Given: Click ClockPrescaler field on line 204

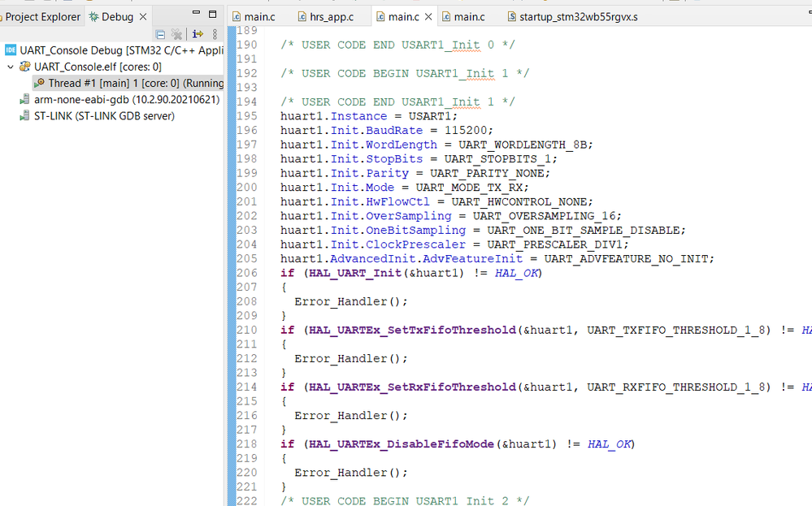Looking at the screenshot, I should click(x=416, y=244).
